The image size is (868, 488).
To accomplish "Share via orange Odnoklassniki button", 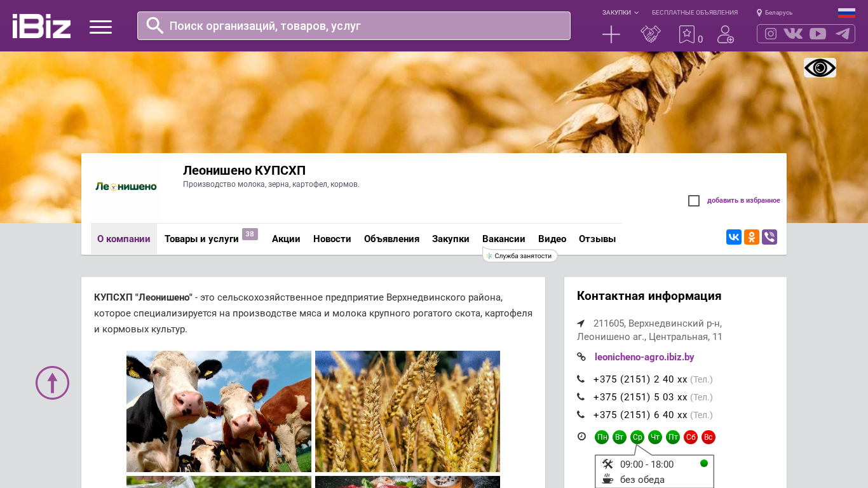I will [x=752, y=237].
